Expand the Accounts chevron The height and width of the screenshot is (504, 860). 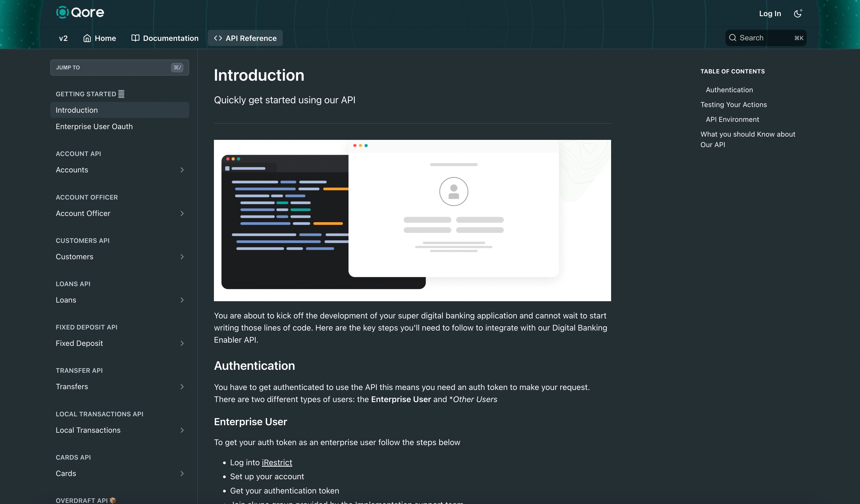click(182, 170)
